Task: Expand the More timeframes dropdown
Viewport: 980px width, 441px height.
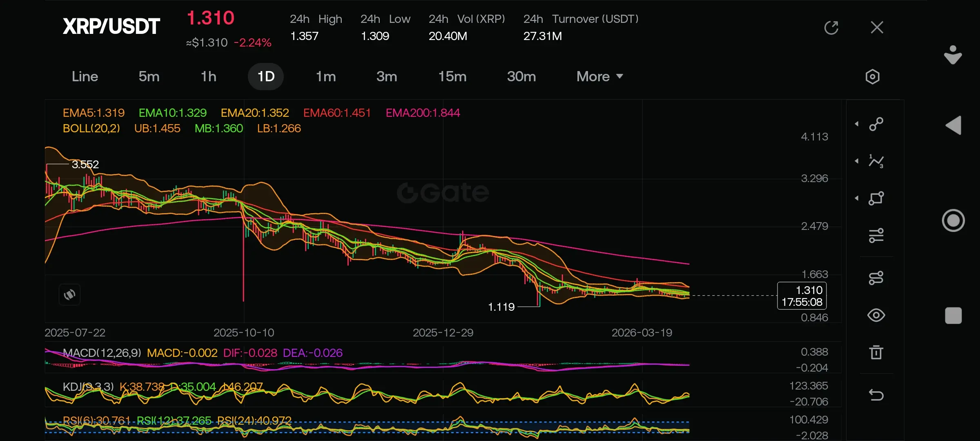Action: pyautogui.click(x=599, y=76)
